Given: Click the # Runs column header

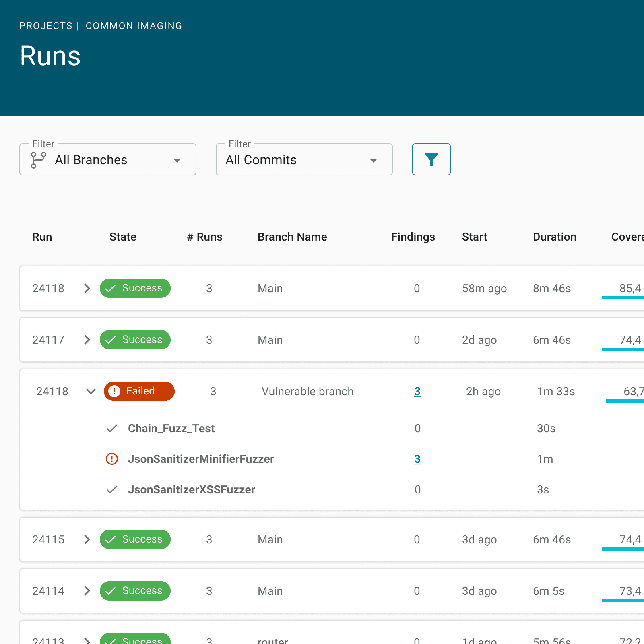Looking at the screenshot, I should [204, 237].
